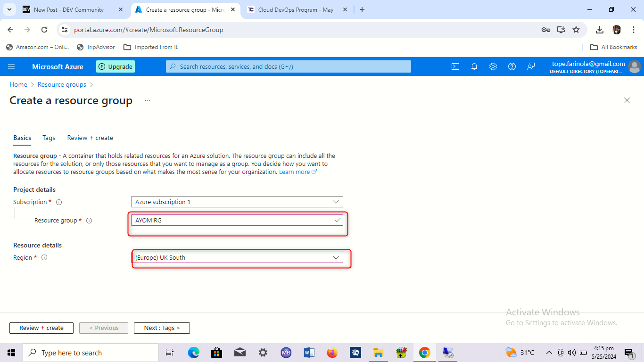
Task: Click the Azure search resources box
Action: point(289,66)
